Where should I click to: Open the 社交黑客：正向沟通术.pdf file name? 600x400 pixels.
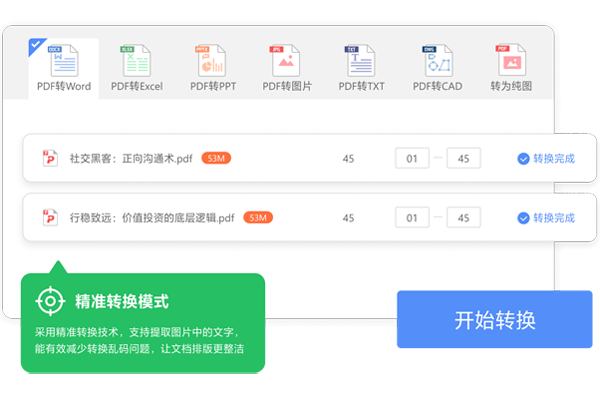tap(130, 158)
